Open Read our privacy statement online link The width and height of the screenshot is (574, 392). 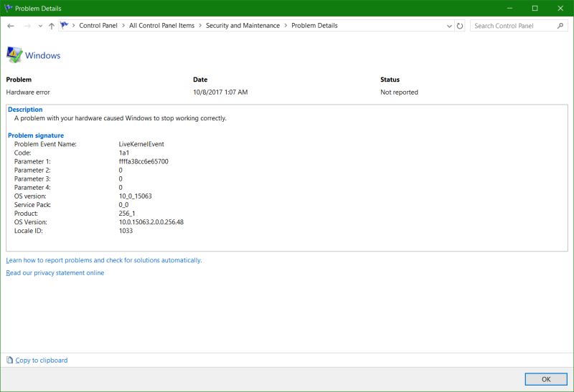[x=55, y=273]
